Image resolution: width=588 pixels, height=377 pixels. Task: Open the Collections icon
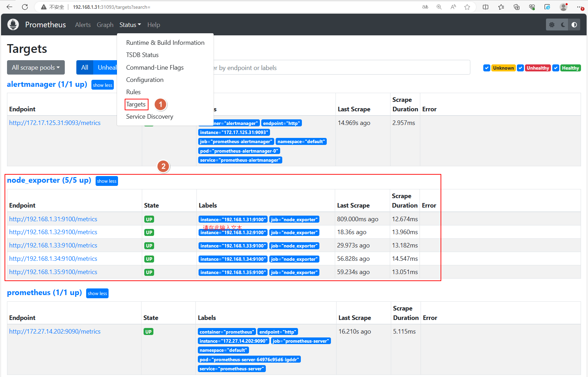[x=517, y=7]
